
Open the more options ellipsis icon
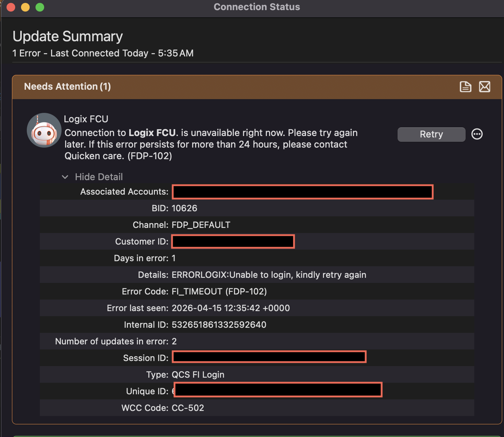point(477,134)
